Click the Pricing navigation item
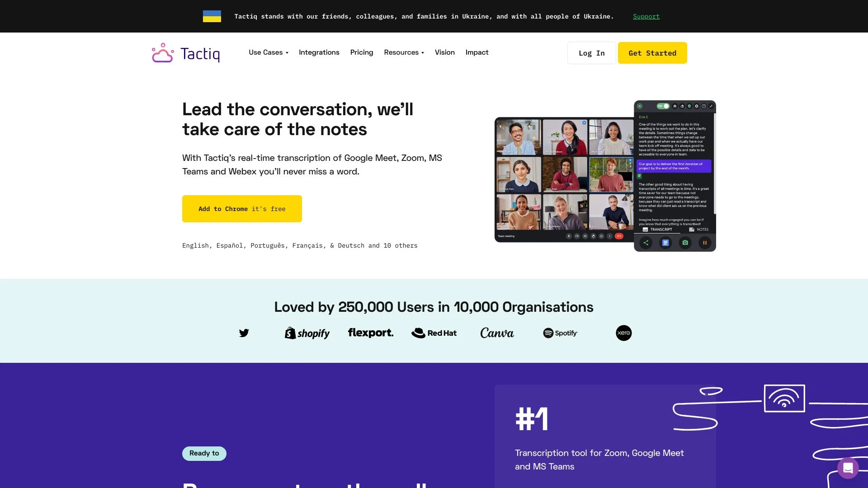This screenshot has height=488, width=868. pyautogui.click(x=362, y=52)
